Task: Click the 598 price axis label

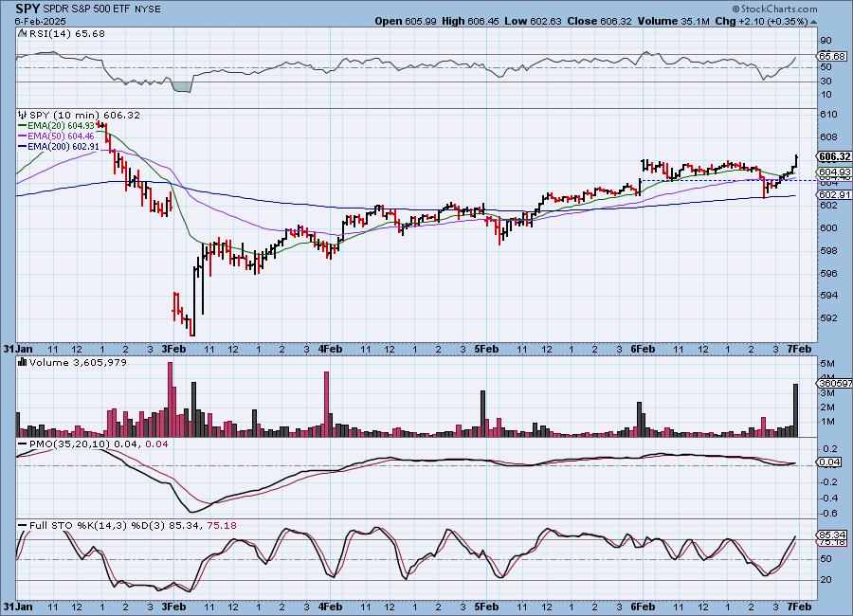Action: (829, 251)
